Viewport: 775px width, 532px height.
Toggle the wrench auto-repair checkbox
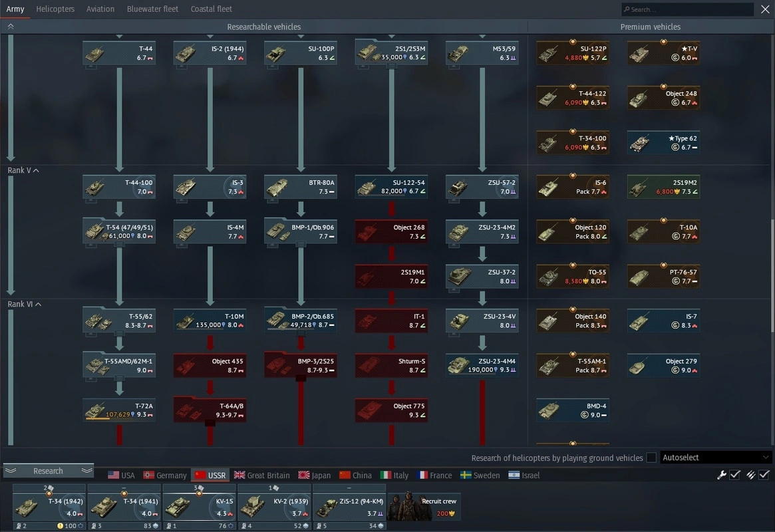pyautogui.click(x=735, y=475)
